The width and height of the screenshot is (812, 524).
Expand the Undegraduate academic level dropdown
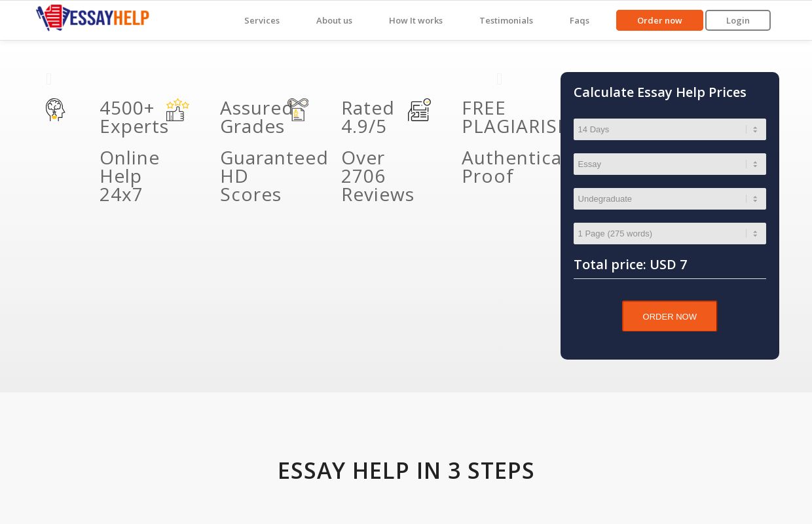coord(669,198)
